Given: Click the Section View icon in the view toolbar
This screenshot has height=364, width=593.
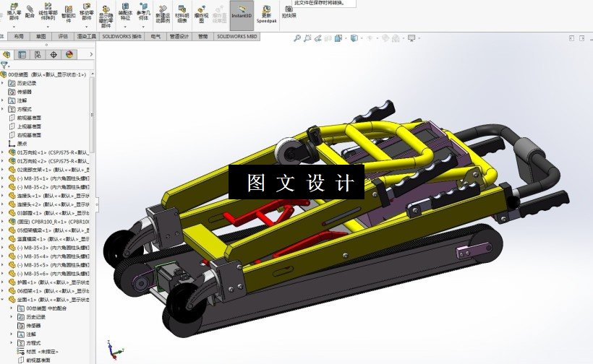Looking at the screenshot, I should click(328, 38).
